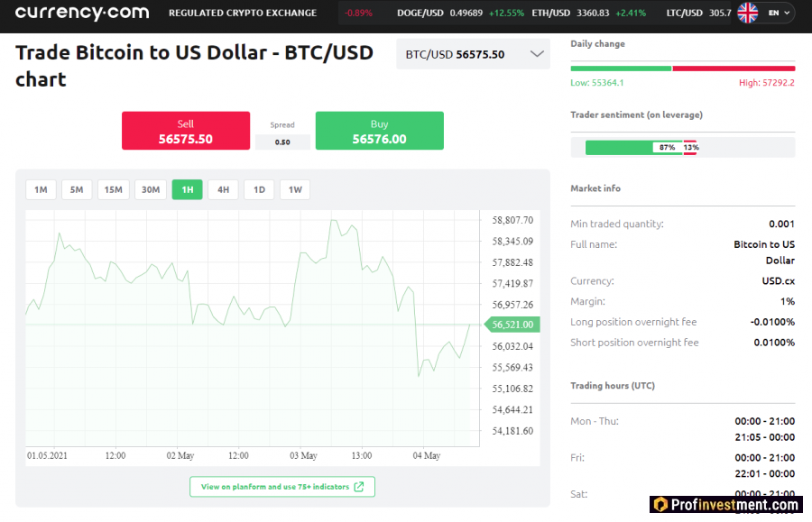Open the BTC/USD pair selector dropdown
The width and height of the screenshot is (812, 522).
pyautogui.click(x=473, y=54)
